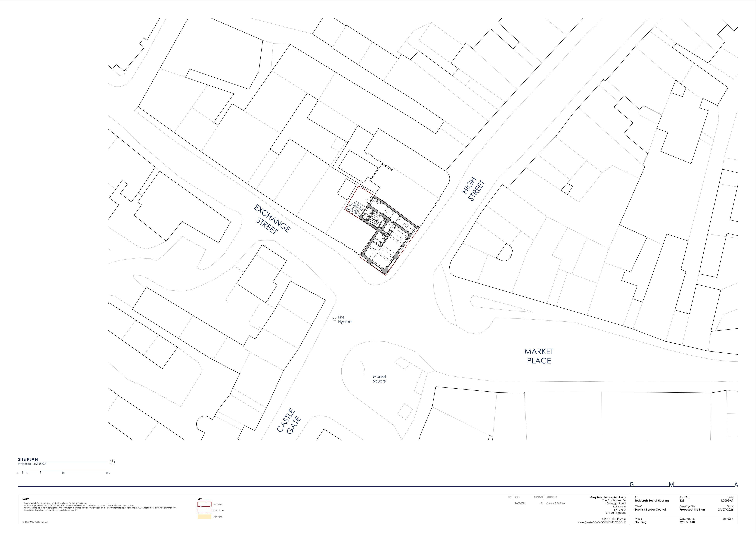Click the 'Demolitions' legend label
Screen dimensions: 756x534
(219, 510)
